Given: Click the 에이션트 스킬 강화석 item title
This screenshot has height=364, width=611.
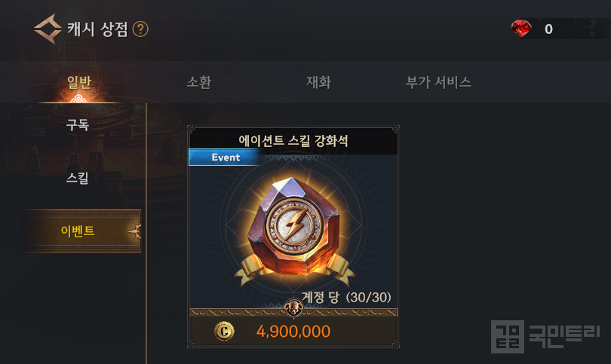Looking at the screenshot, I should click(x=293, y=140).
